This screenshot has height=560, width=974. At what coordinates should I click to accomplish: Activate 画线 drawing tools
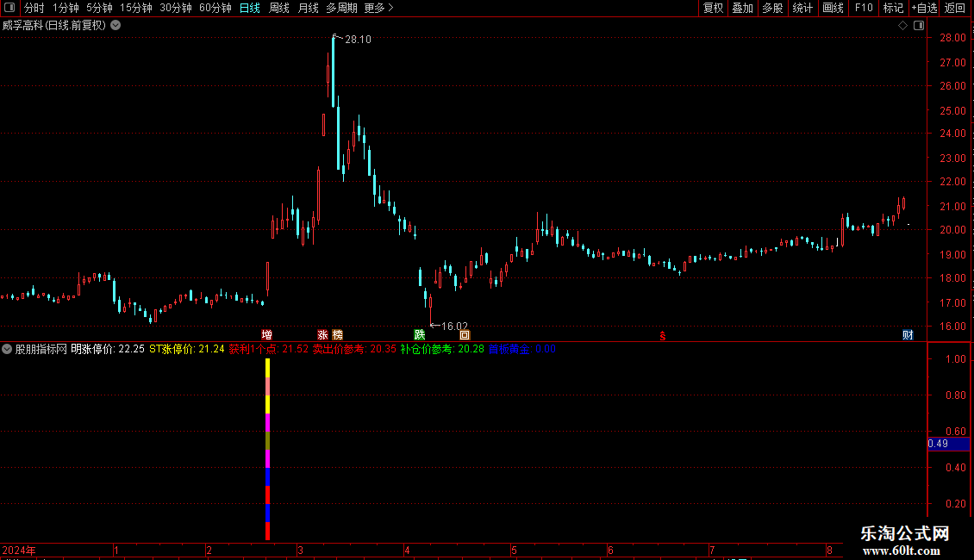[x=833, y=8]
